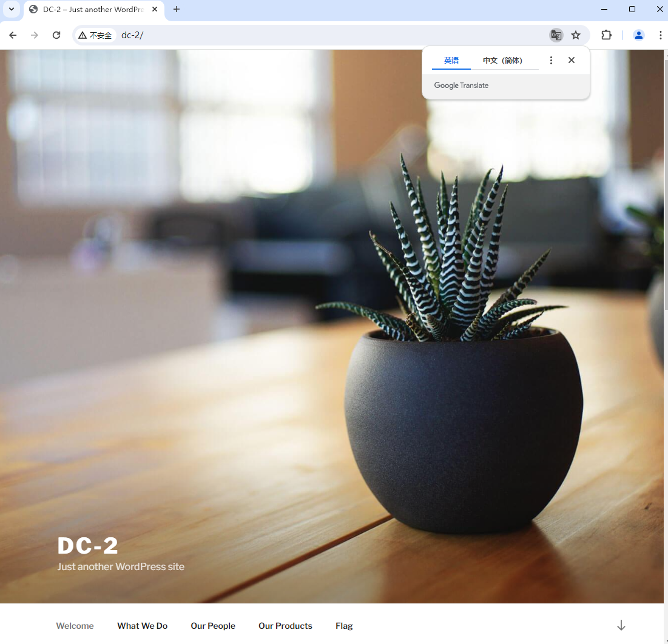Screen dimensions: 668x644
Task: Go back to the previous page
Action: tap(13, 35)
